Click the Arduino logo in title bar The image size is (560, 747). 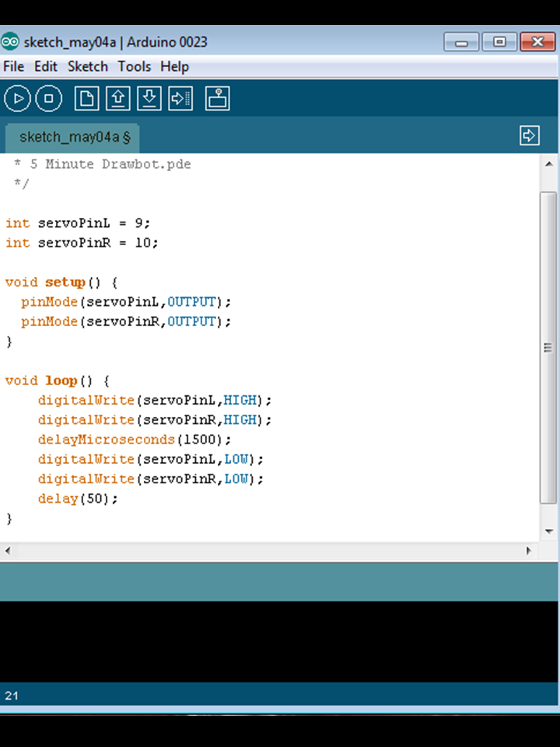pos(9,42)
